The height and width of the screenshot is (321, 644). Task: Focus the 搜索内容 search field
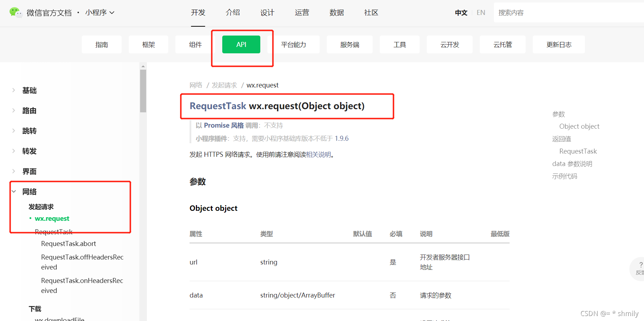pyautogui.click(x=569, y=12)
